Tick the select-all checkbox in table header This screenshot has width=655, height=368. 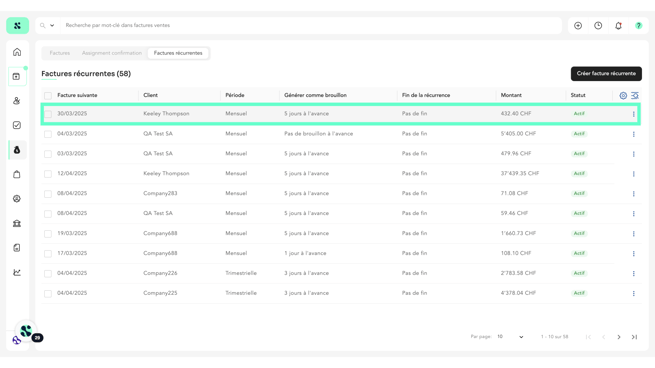[48, 96]
